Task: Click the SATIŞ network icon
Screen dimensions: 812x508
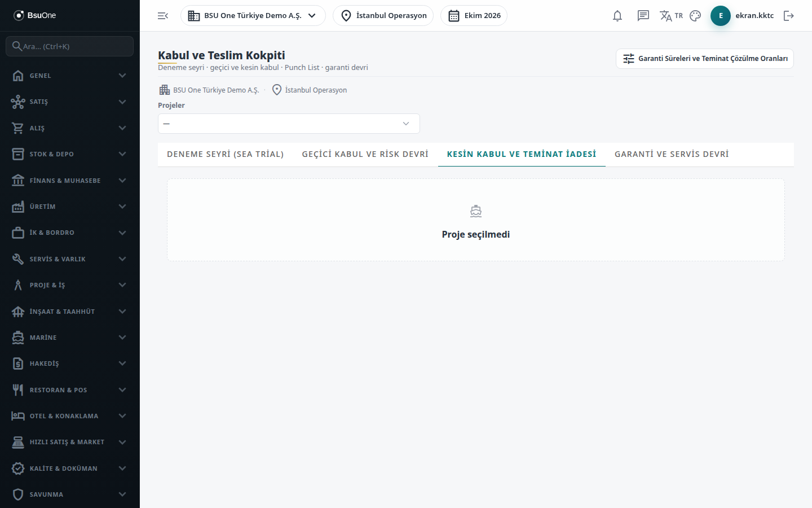Action: [x=18, y=102]
